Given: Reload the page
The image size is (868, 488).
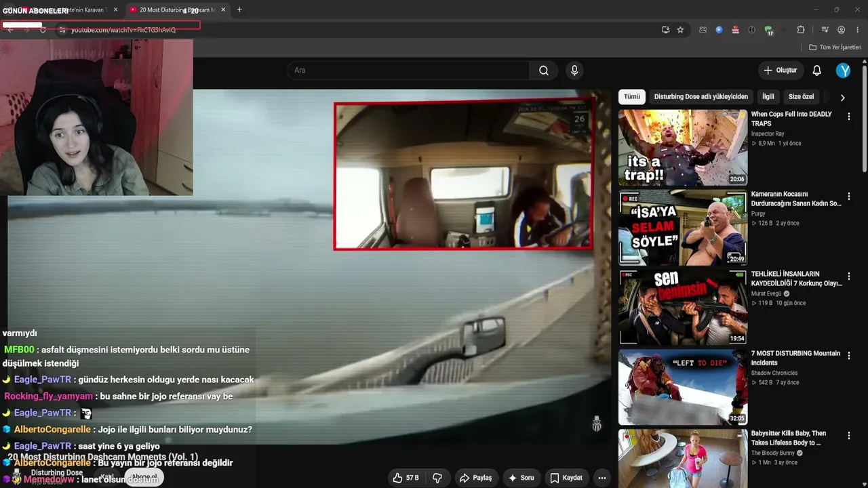Looking at the screenshot, I should [43, 30].
